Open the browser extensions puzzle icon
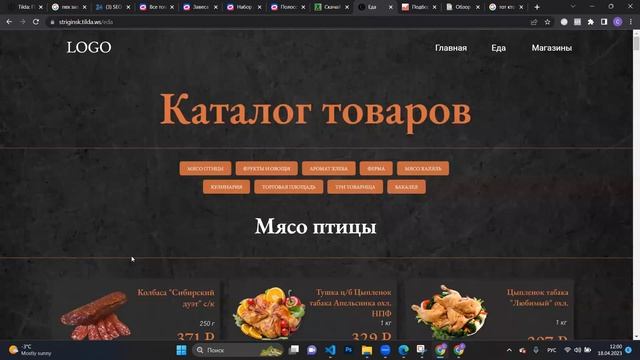This screenshot has width=640, height=360. pyautogui.click(x=591, y=22)
